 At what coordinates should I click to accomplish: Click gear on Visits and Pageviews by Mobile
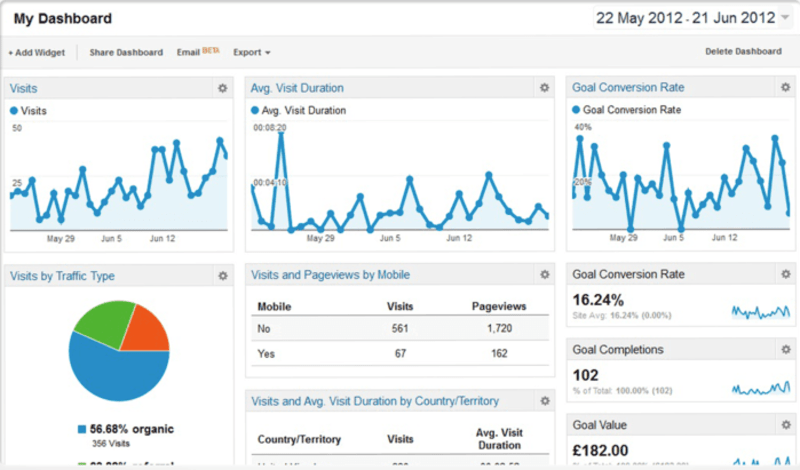(x=544, y=274)
